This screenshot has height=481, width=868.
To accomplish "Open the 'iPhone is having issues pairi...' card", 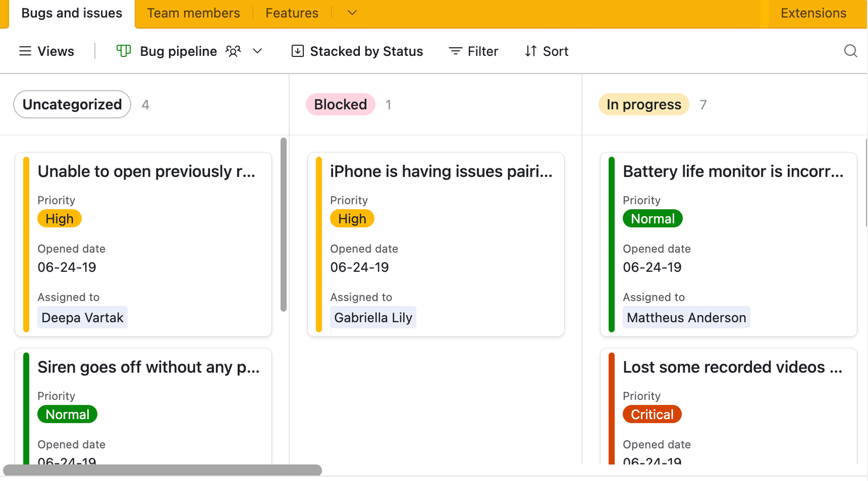I will coord(436,244).
